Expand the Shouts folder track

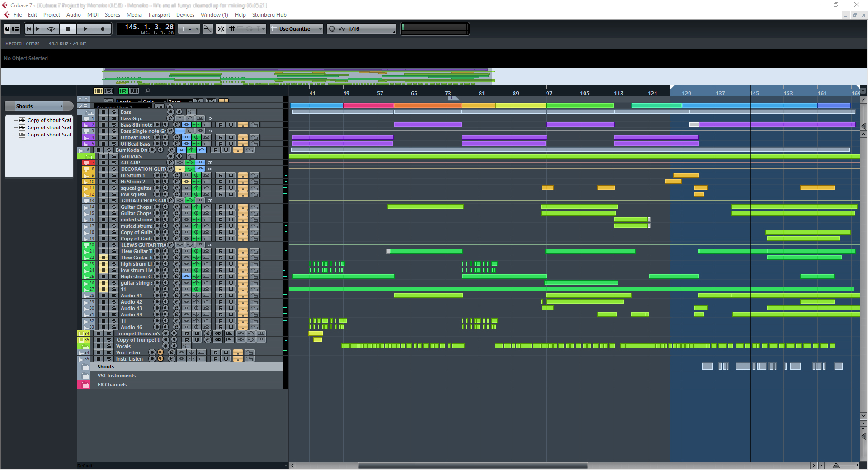(85, 367)
